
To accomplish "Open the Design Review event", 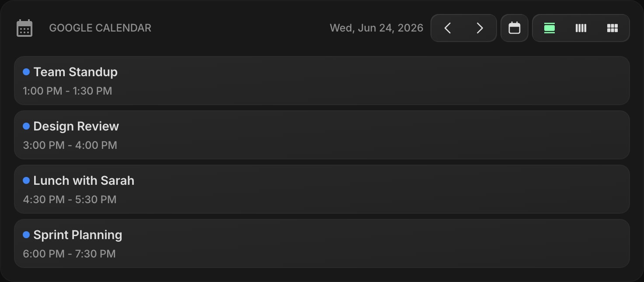I will tap(322, 135).
